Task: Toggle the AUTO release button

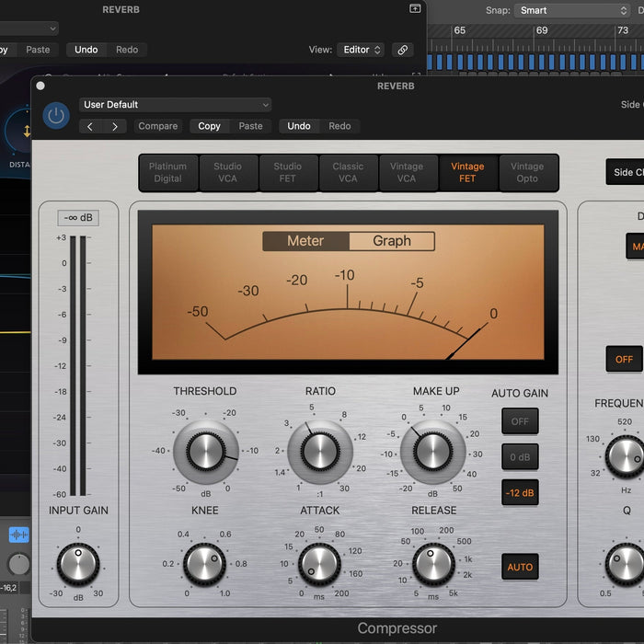Action: tap(520, 568)
